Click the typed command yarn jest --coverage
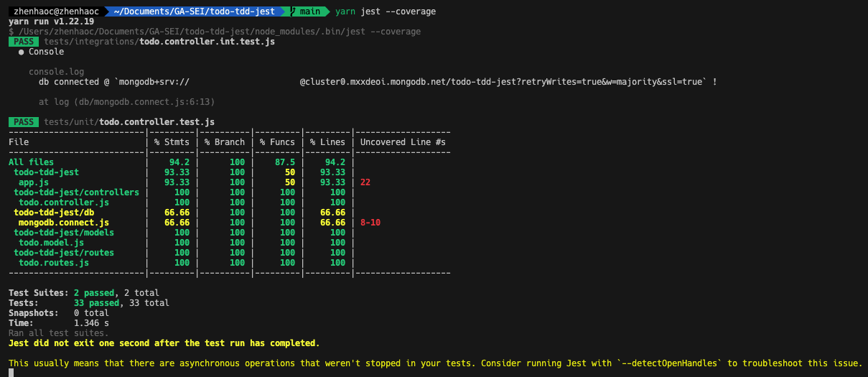The height and width of the screenshot is (377, 868). click(386, 11)
